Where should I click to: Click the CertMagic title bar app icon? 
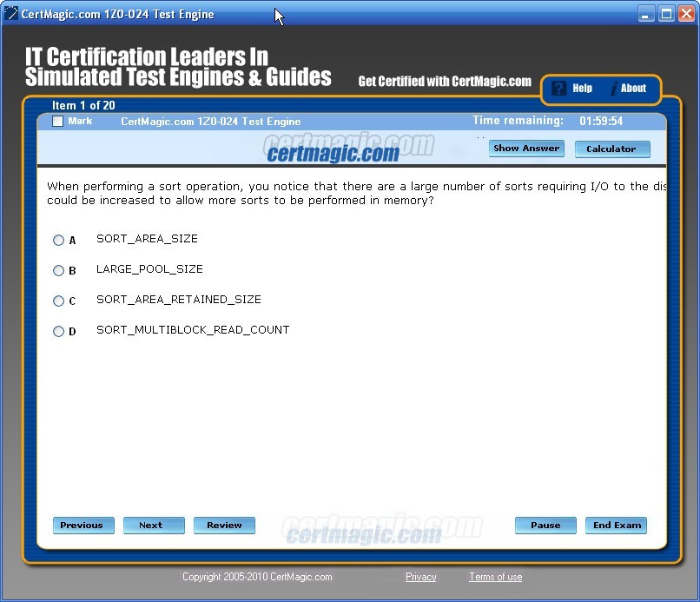11,14
